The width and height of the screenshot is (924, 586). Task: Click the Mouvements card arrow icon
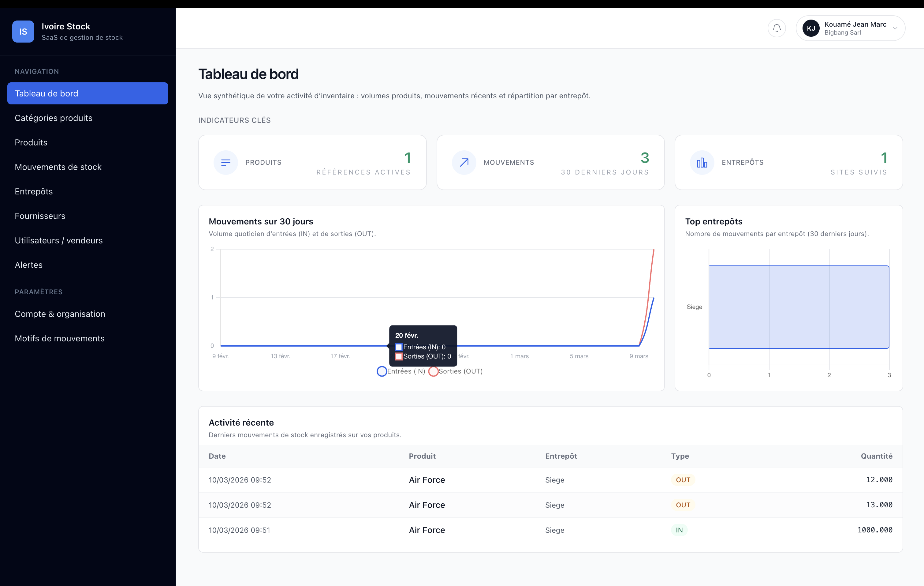464,163
